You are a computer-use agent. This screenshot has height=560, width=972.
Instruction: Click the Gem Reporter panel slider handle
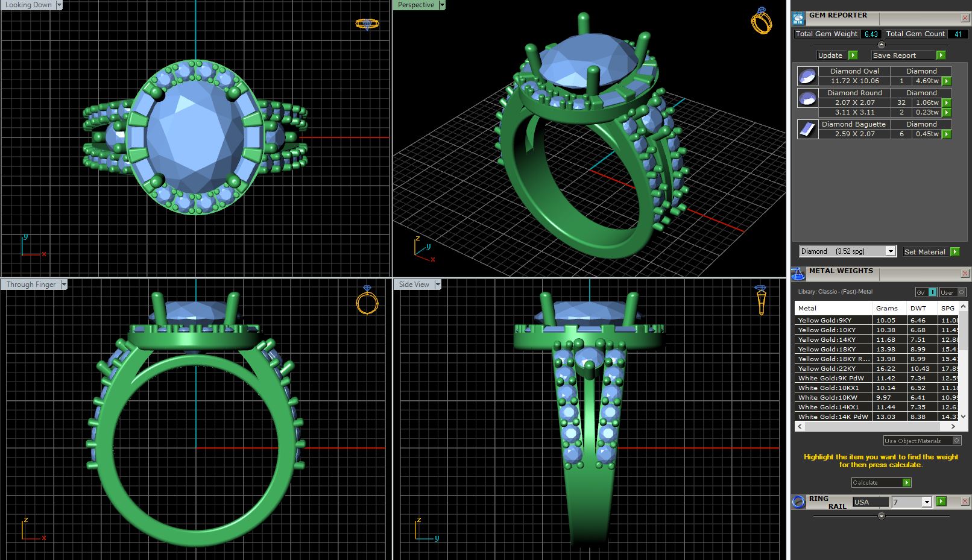(881, 45)
